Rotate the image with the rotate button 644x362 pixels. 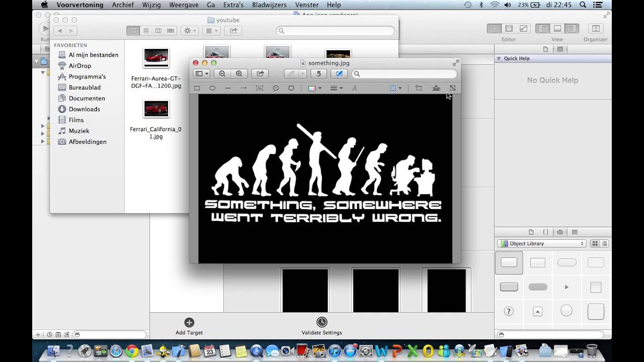(318, 74)
